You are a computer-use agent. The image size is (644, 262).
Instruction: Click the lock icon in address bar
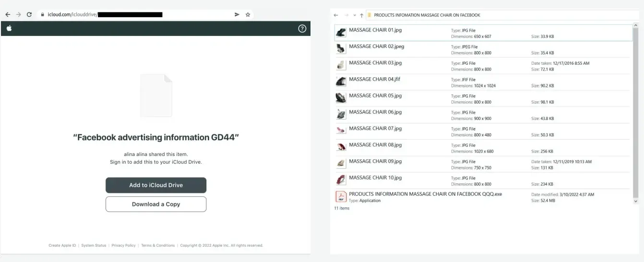point(42,14)
